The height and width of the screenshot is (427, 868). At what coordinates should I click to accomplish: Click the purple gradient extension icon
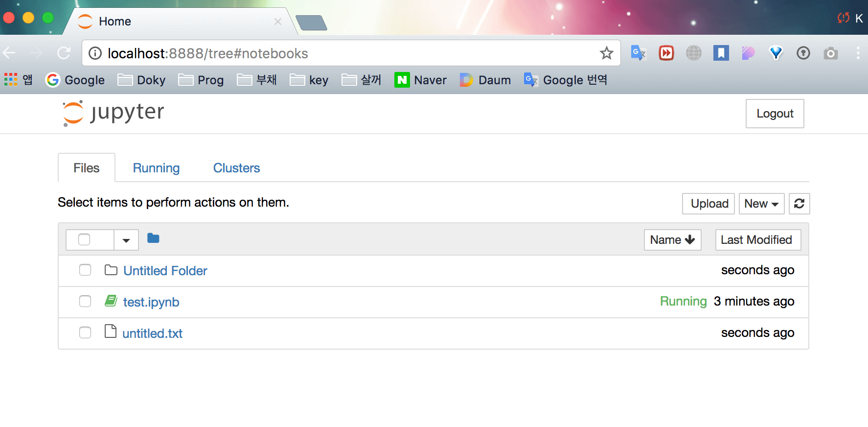click(749, 53)
